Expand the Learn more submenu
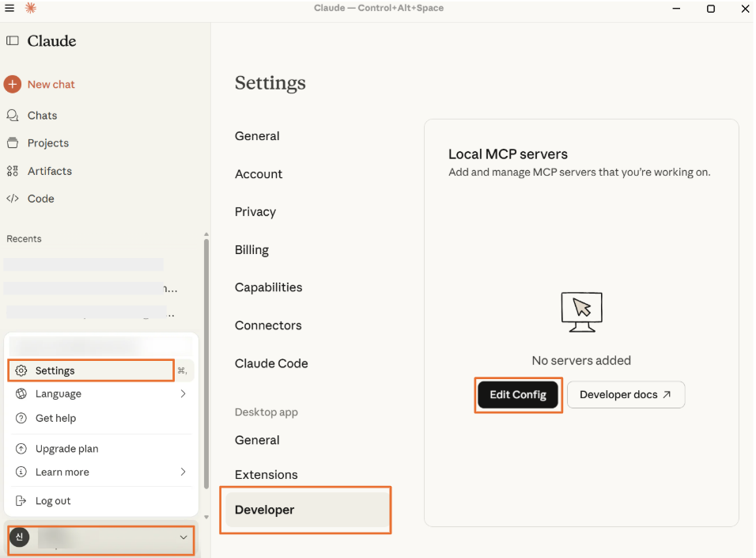Screen dimensions: 756x558 [x=183, y=472]
